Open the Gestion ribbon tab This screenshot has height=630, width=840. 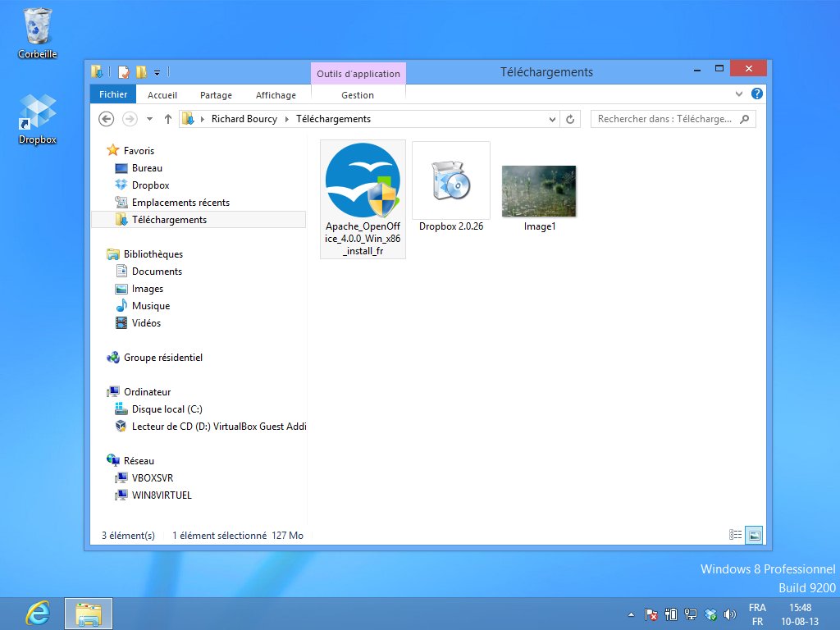(358, 95)
